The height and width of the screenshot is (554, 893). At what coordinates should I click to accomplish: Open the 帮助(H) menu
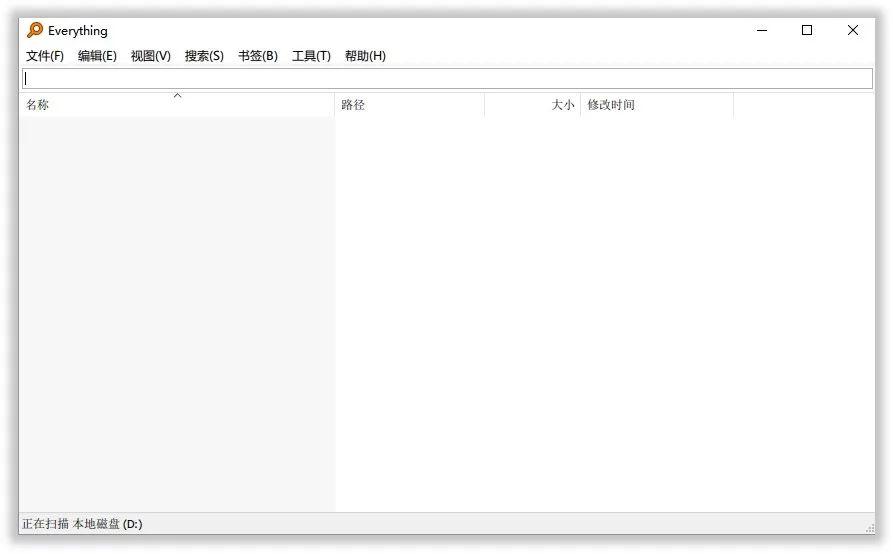tap(365, 56)
